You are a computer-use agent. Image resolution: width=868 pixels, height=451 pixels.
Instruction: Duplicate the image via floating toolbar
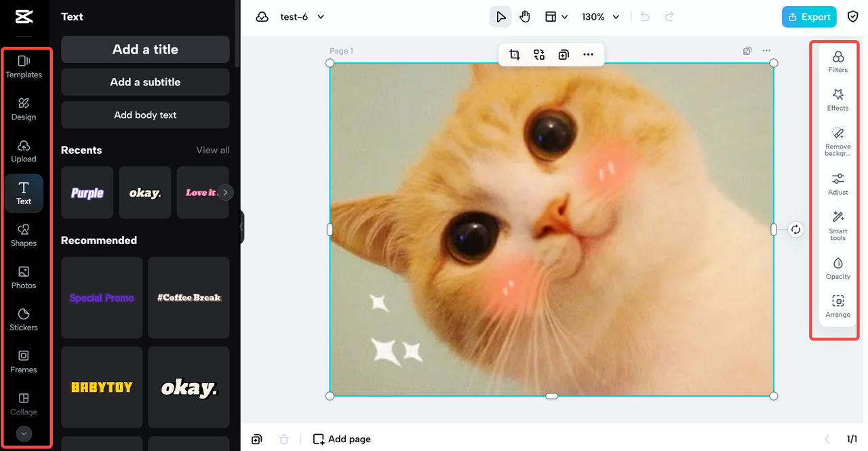[564, 55]
